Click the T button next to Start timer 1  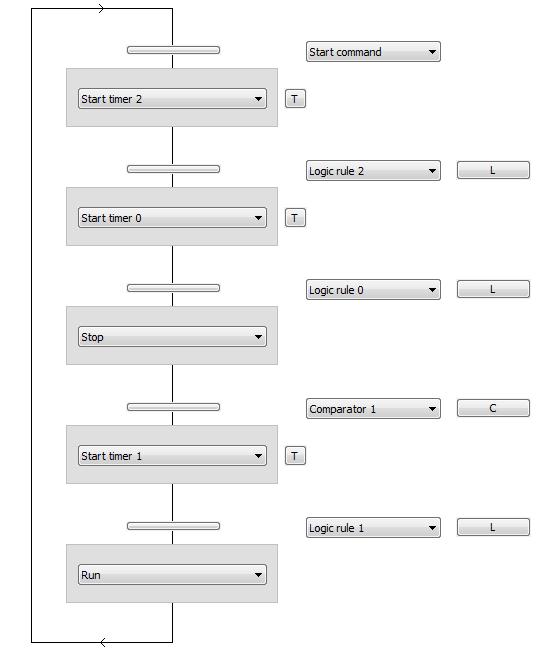(x=295, y=456)
